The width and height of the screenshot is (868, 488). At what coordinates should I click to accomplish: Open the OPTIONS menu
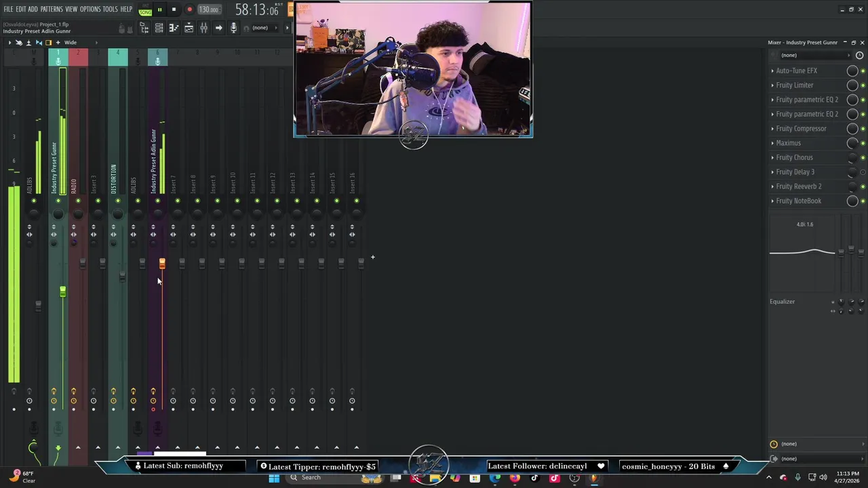pyautogui.click(x=90, y=9)
